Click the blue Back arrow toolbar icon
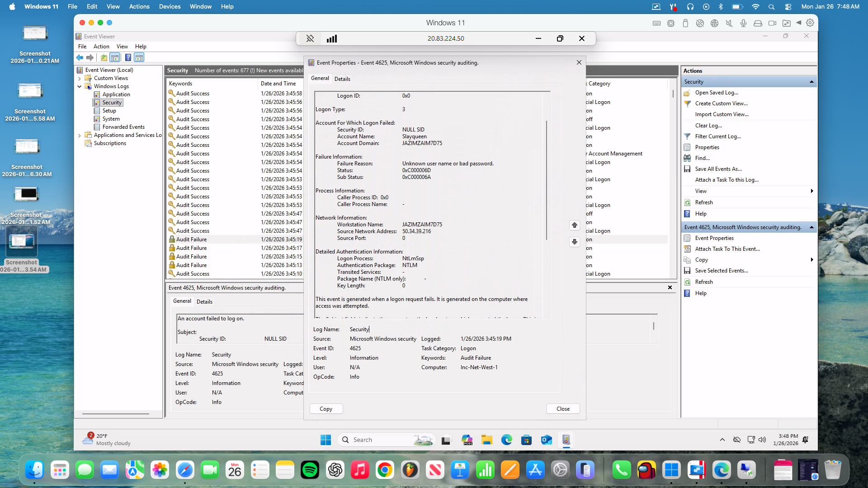This screenshot has width=868, height=488. pyautogui.click(x=80, y=57)
